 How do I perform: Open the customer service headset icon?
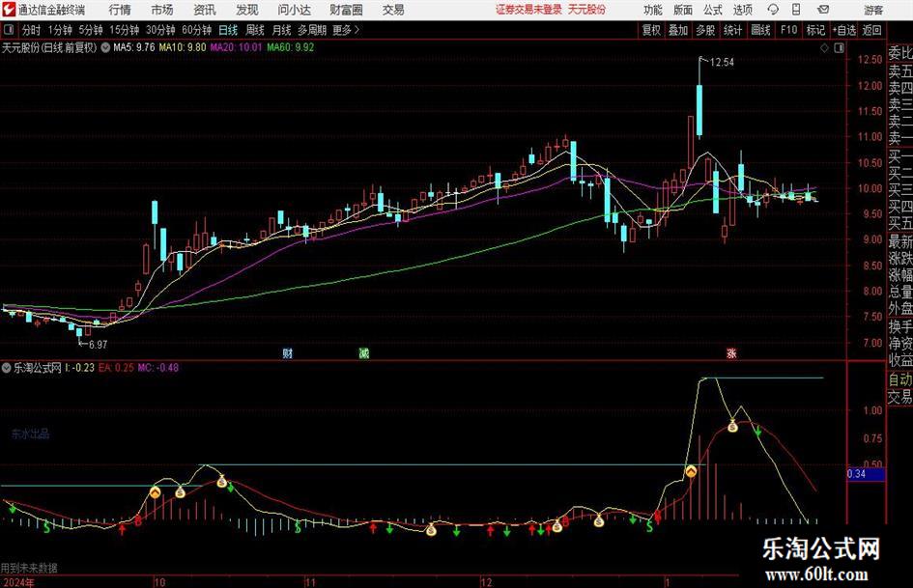click(773, 10)
